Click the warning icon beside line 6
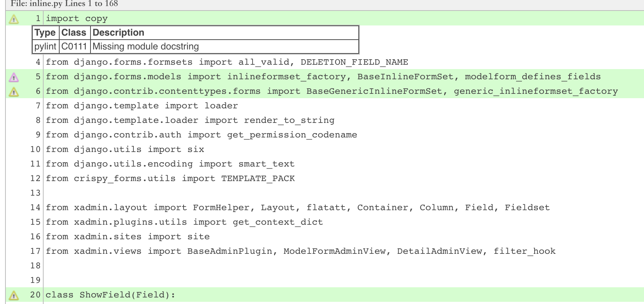This screenshot has height=304, width=644. coord(14,92)
